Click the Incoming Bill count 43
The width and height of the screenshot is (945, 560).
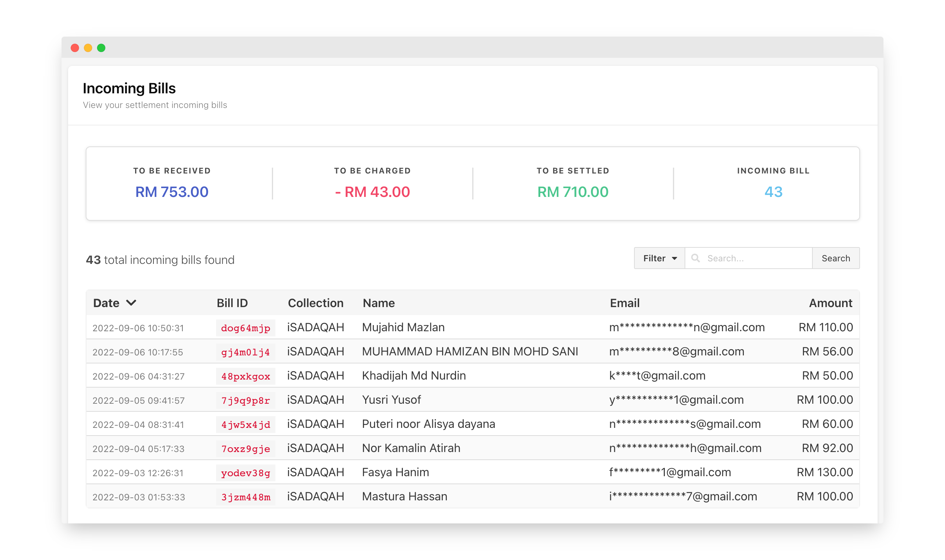pos(773,192)
